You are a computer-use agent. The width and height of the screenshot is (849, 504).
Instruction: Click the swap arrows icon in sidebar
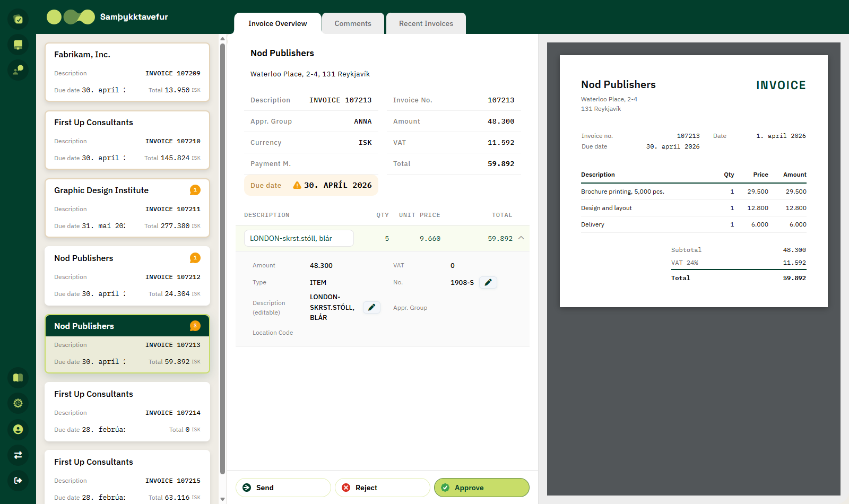(x=18, y=455)
